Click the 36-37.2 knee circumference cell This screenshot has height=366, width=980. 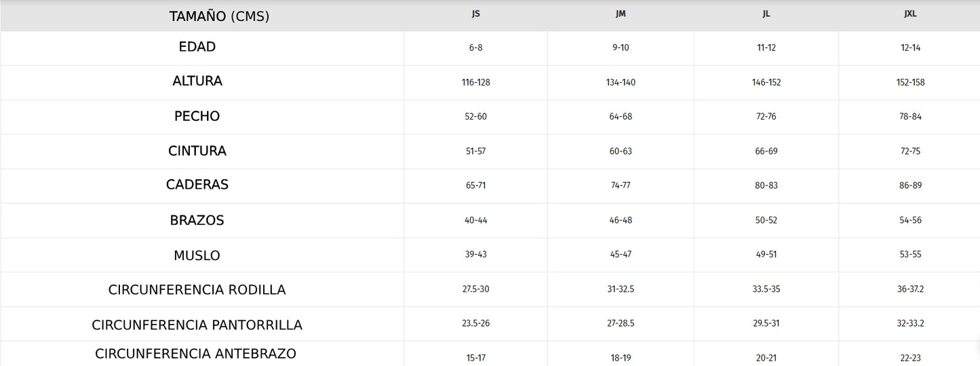pos(910,289)
